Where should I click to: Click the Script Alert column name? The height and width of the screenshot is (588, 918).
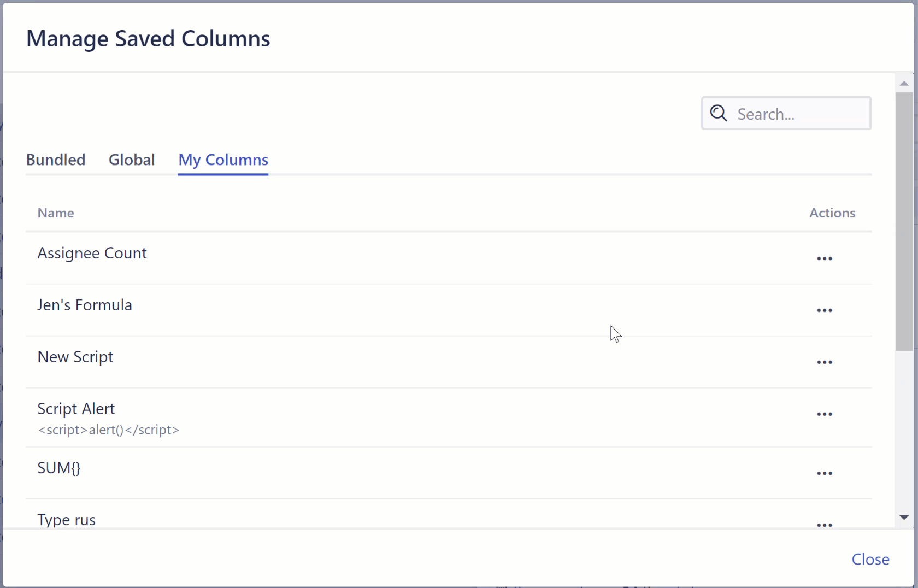pos(76,409)
